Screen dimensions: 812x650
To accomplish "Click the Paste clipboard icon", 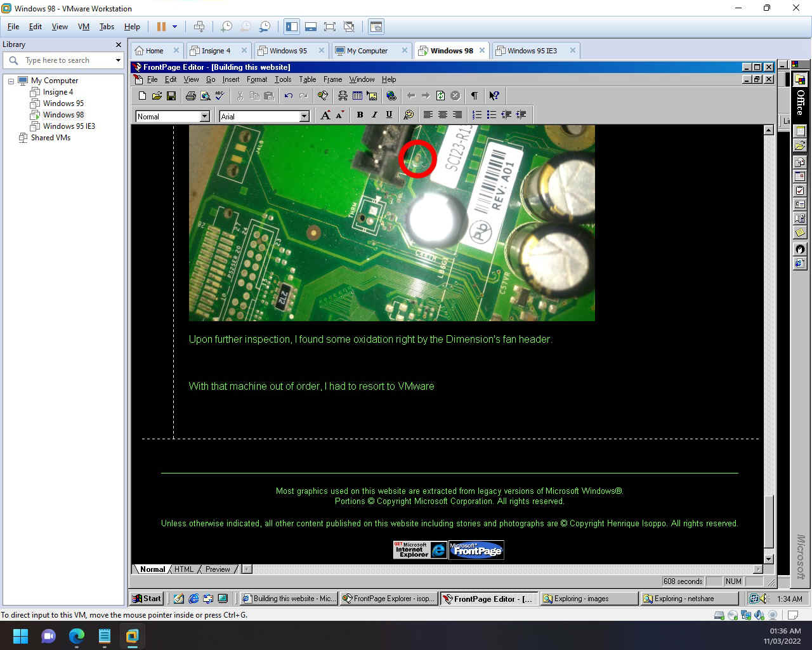I will click(269, 96).
